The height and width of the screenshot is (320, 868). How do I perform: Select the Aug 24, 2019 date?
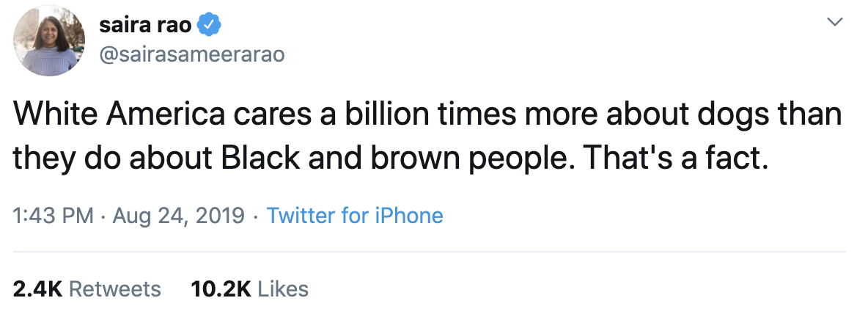[177, 216]
